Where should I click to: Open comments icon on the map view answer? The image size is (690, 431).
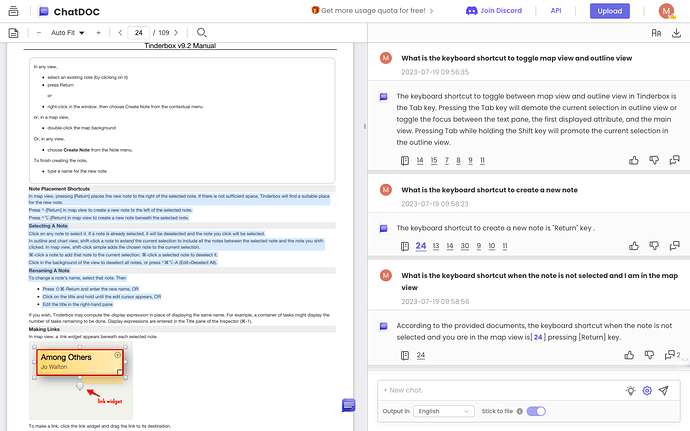pyautogui.click(x=670, y=355)
